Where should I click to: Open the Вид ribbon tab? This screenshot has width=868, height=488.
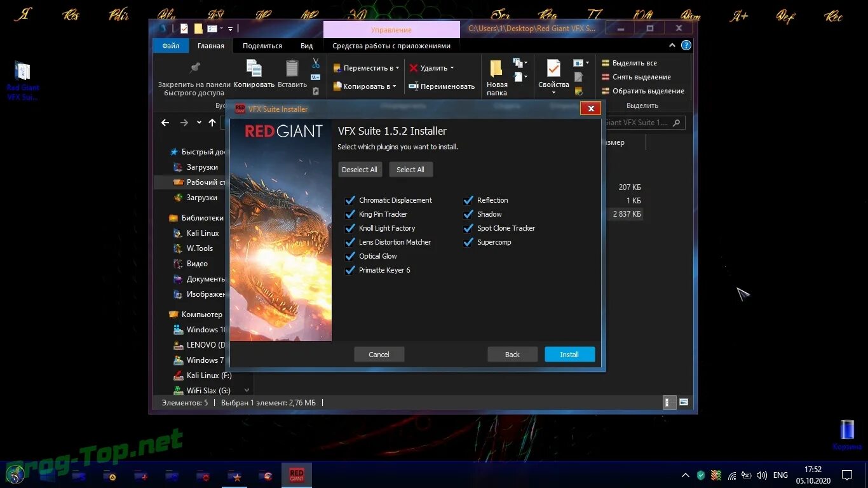coord(307,46)
